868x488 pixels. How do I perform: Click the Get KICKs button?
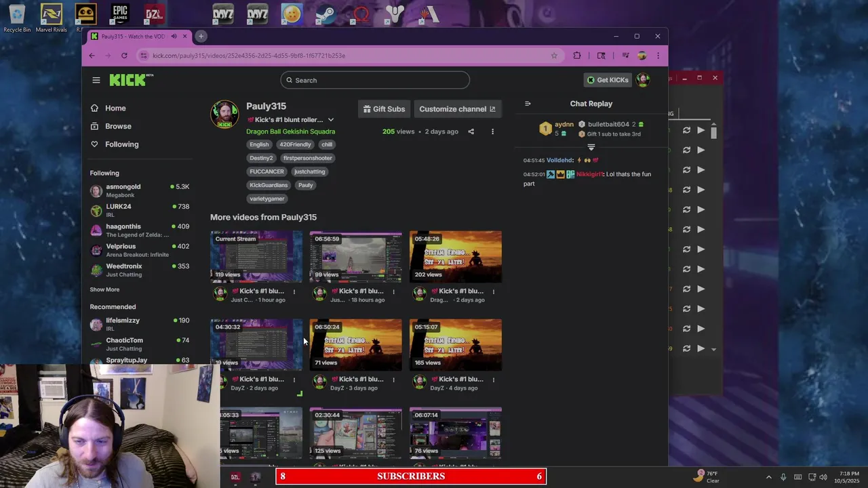[x=608, y=80]
